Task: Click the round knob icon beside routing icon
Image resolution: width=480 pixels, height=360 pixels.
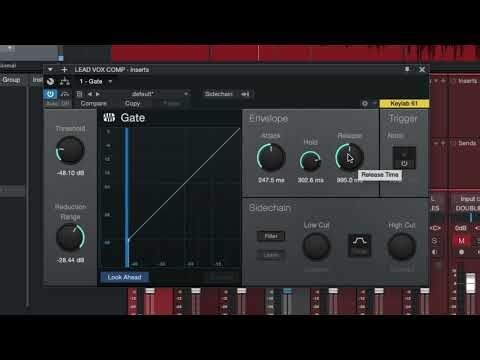Action: (50, 81)
